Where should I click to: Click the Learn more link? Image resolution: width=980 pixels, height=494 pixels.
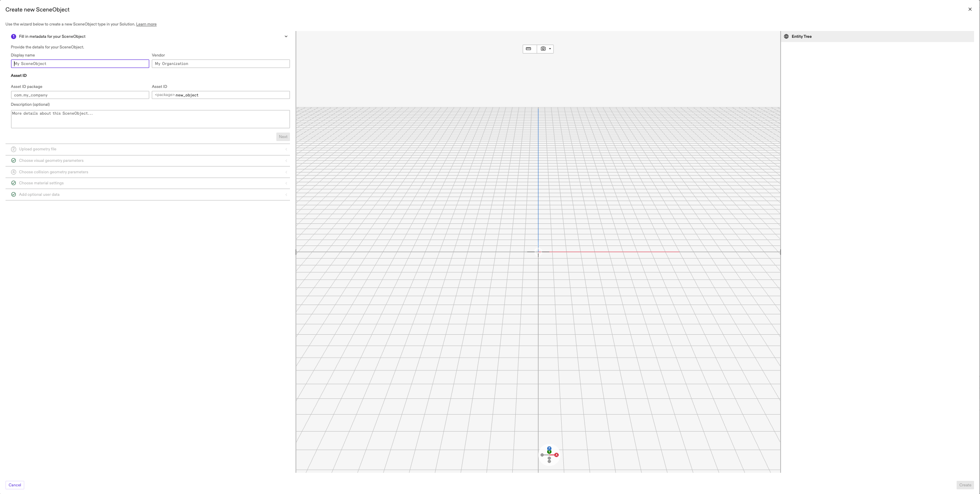146,24
